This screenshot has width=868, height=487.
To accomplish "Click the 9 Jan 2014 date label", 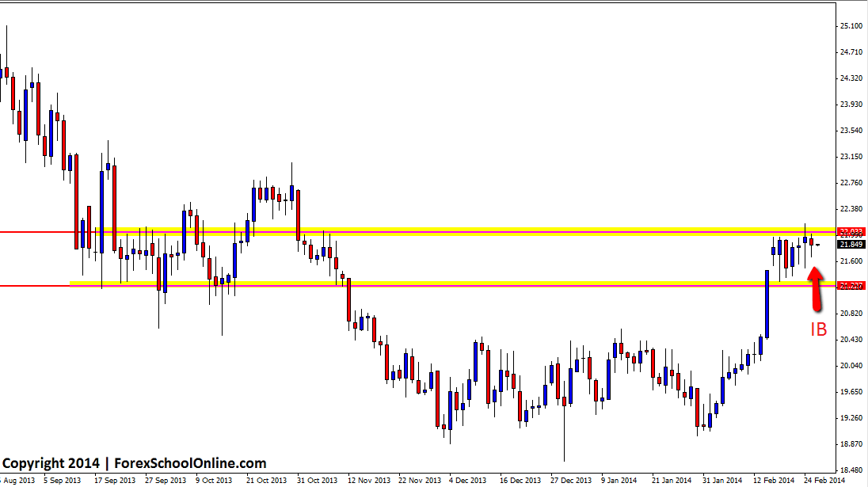I will [619, 480].
